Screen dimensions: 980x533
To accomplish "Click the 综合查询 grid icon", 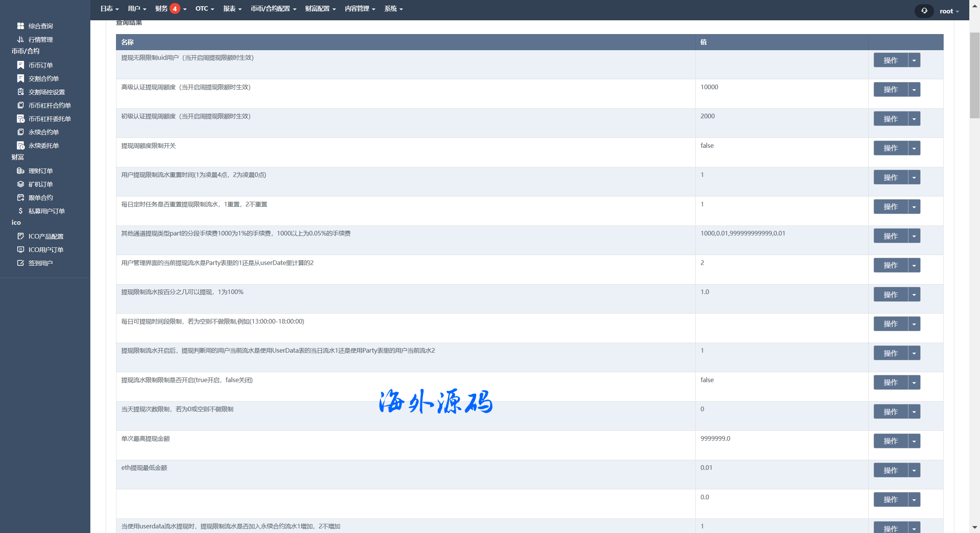I will [x=21, y=26].
